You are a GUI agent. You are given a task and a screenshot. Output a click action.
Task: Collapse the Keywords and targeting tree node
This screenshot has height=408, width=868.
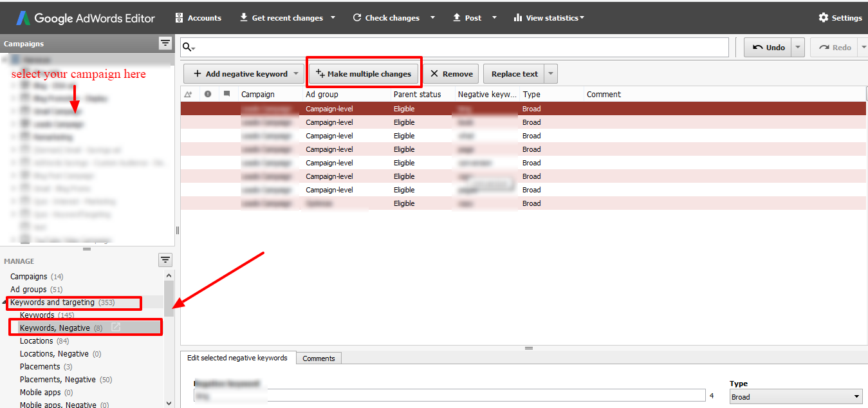coord(5,302)
